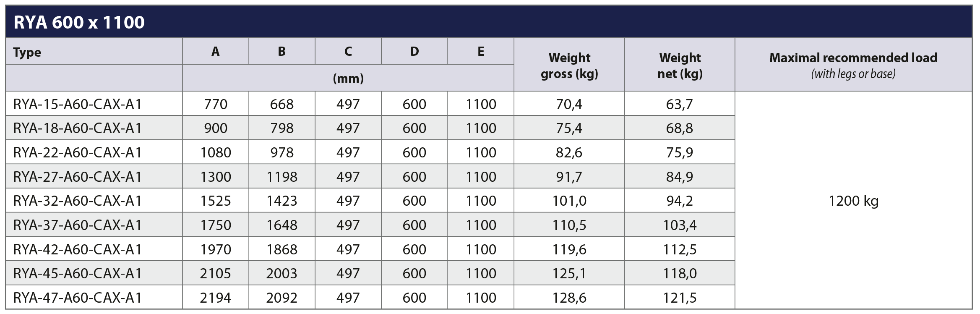Screen dimensions: 980x314
Task: Click A dimension value 1750
Action: [x=216, y=225]
